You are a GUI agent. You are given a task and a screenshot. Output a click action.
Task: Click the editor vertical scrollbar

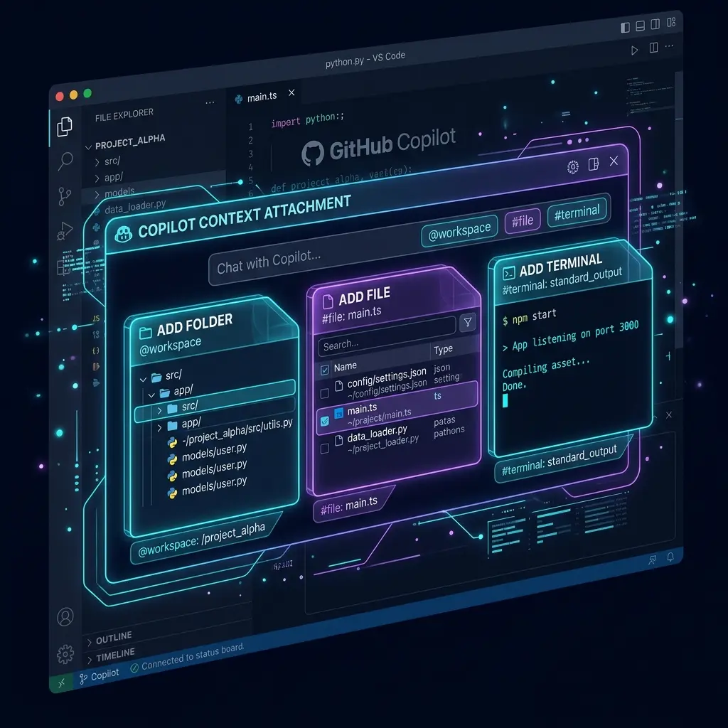point(679,209)
